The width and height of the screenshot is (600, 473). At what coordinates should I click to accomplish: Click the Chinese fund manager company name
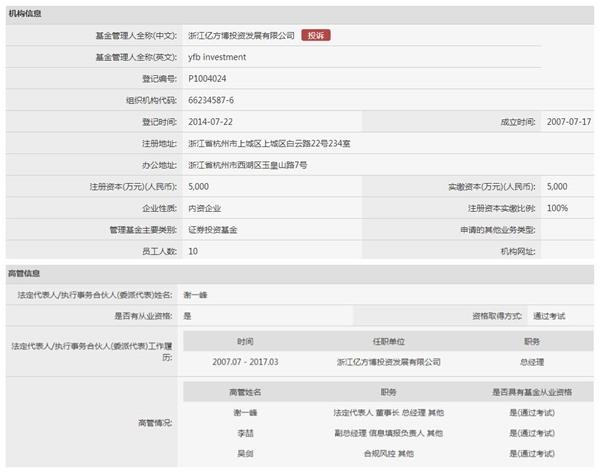[242, 35]
